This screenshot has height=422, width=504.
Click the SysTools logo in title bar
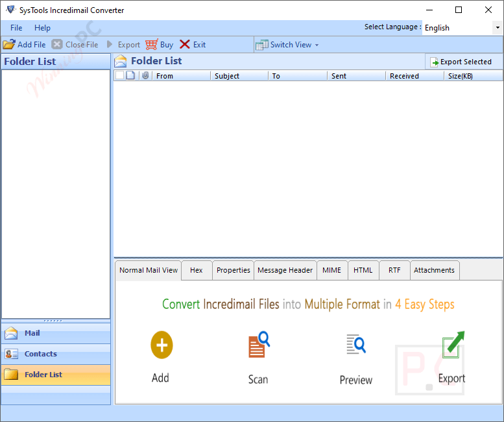pyautogui.click(x=10, y=10)
